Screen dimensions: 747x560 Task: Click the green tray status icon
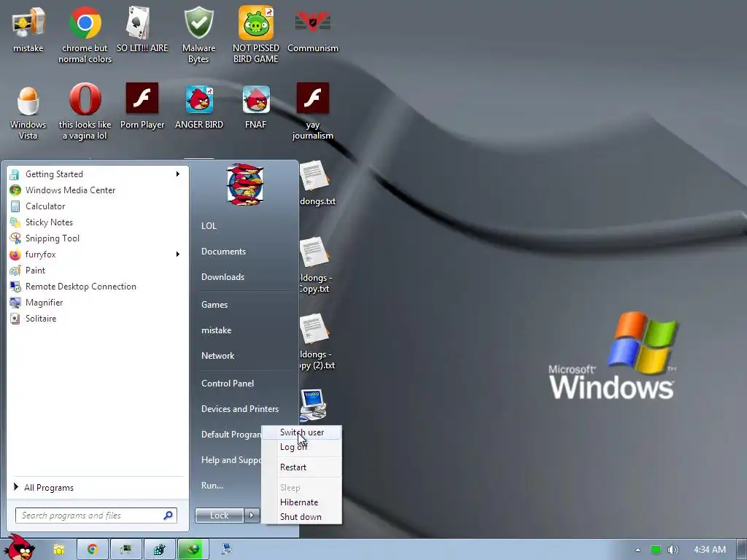(x=656, y=550)
